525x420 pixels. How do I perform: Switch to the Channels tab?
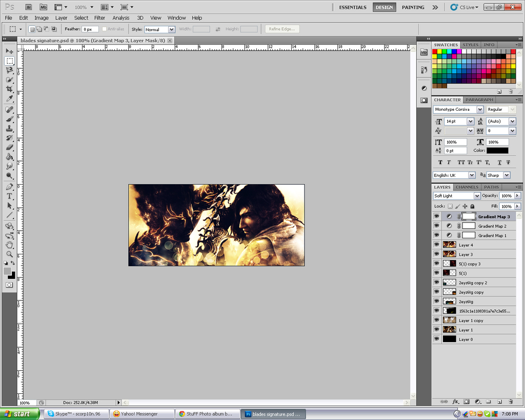tap(467, 187)
